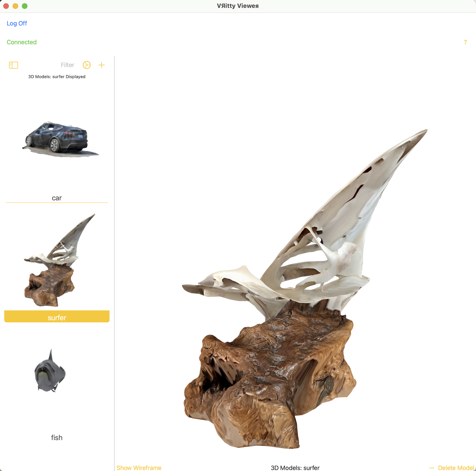Click the red close window button
Screen dimensions: 476x471
pyautogui.click(x=6, y=6)
